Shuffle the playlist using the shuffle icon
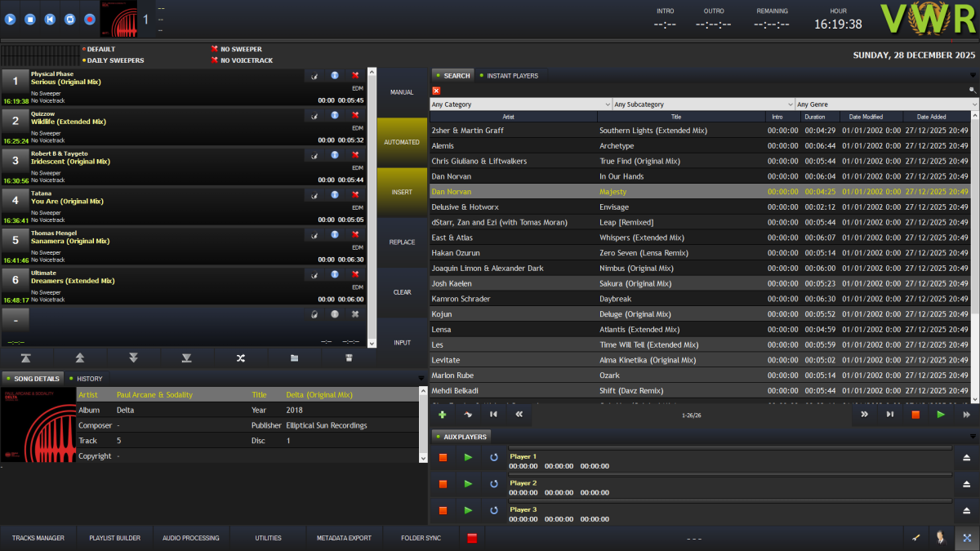 tap(240, 358)
